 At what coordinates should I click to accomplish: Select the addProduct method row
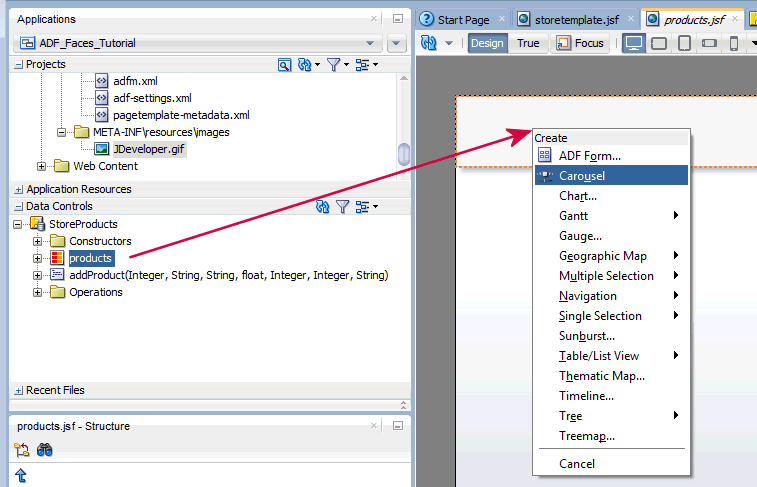228,275
